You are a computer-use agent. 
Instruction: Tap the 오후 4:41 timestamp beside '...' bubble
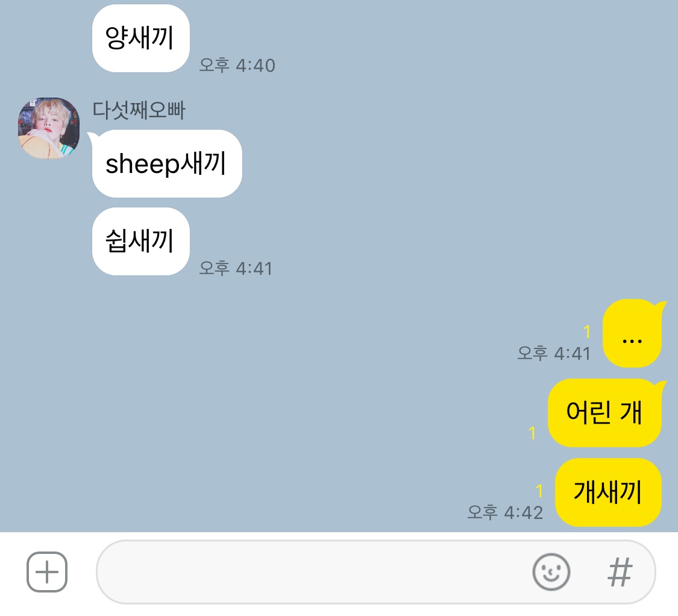pyautogui.click(x=554, y=353)
